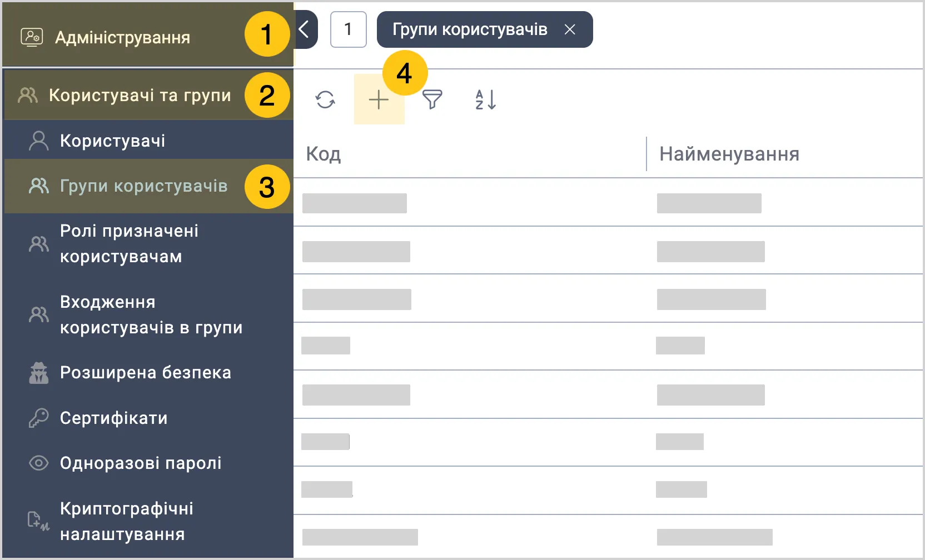925x560 pixels.
Task: Click the Одноразові паролі eye icon
Action: pyautogui.click(x=38, y=463)
